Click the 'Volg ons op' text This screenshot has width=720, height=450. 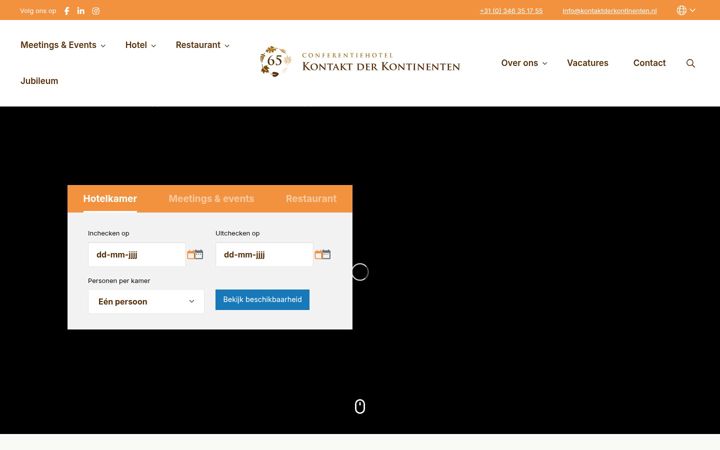pos(38,11)
